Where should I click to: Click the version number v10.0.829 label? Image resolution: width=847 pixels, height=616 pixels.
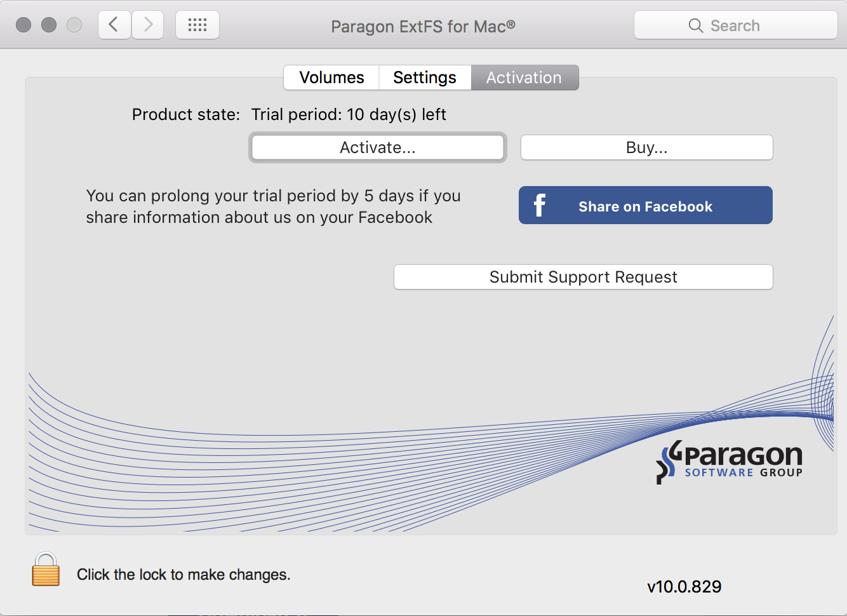coord(684,587)
